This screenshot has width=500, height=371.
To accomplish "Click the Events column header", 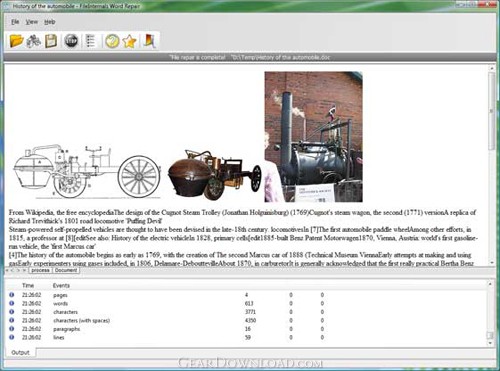I will [x=61, y=285].
